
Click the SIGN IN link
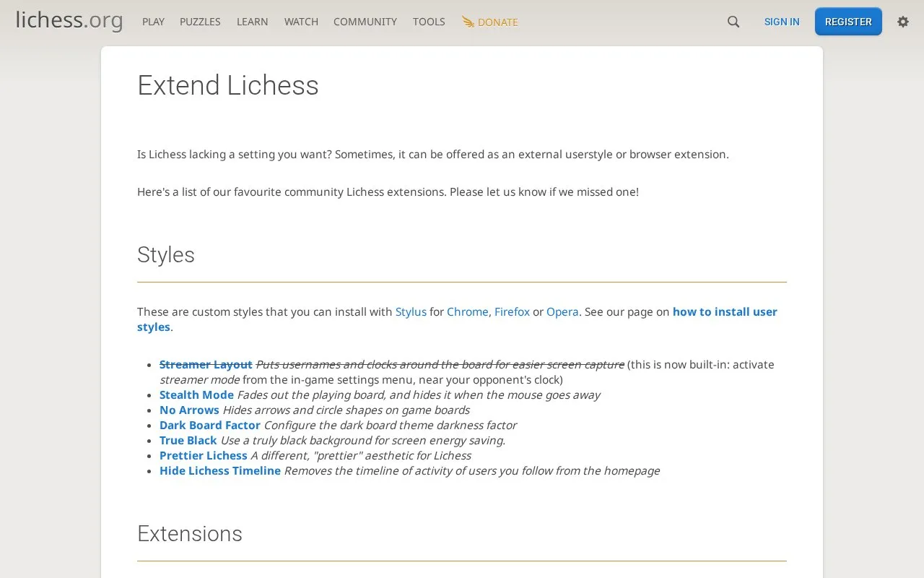(782, 22)
